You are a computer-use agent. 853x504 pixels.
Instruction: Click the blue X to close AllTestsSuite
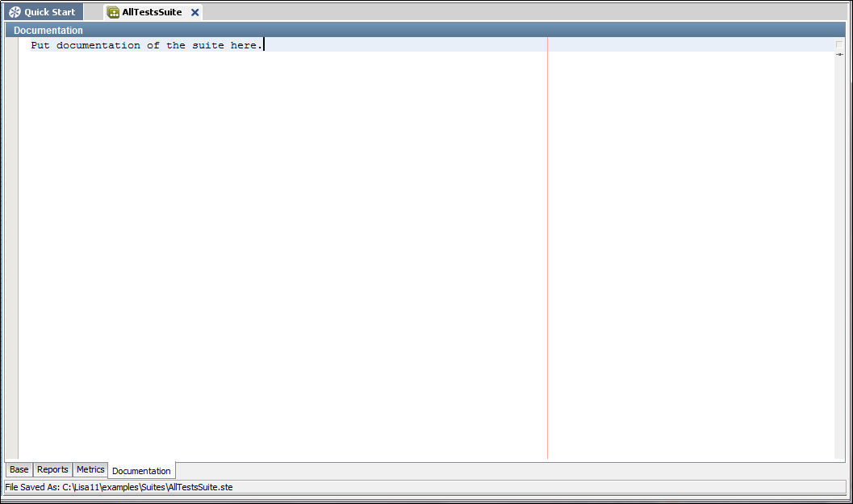pos(194,13)
